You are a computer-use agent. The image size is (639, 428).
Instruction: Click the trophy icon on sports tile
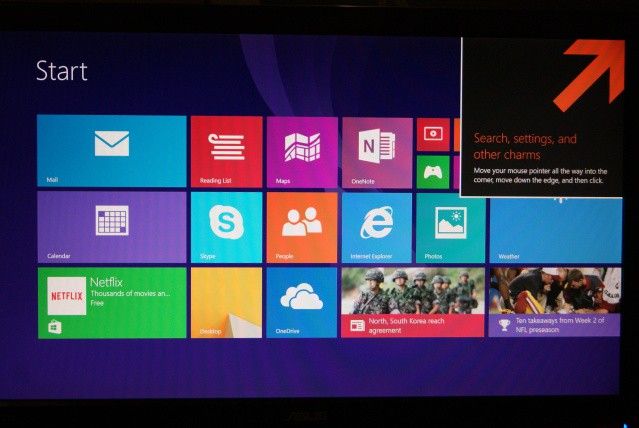505,325
